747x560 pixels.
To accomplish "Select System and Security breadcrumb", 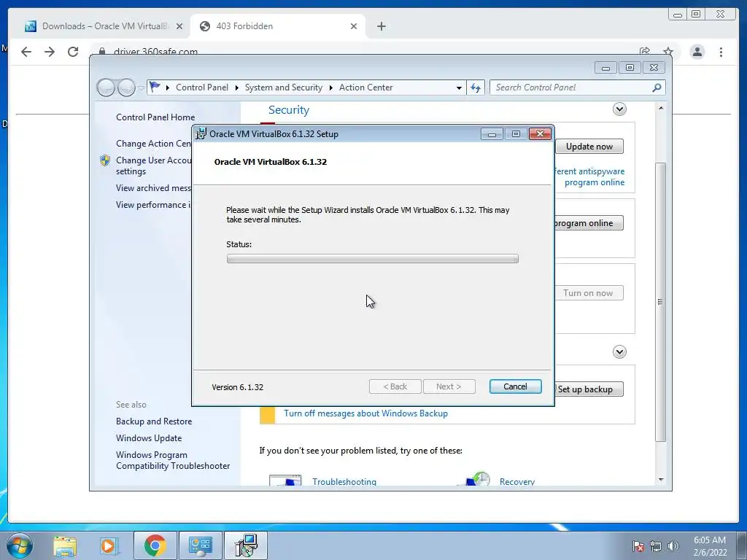I will coord(284,87).
